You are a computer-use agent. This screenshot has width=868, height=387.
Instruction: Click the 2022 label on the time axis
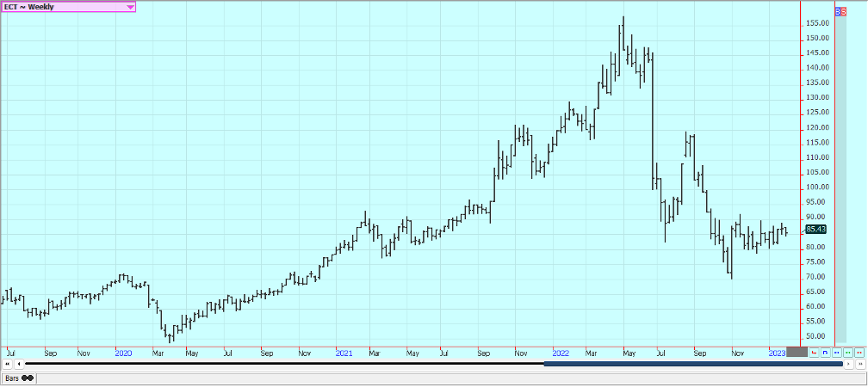point(561,353)
